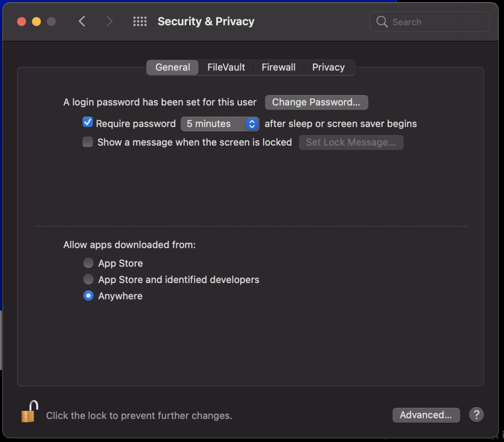This screenshot has width=504, height=442.
Task: Open the help question mark button
Action: (476, 415)
